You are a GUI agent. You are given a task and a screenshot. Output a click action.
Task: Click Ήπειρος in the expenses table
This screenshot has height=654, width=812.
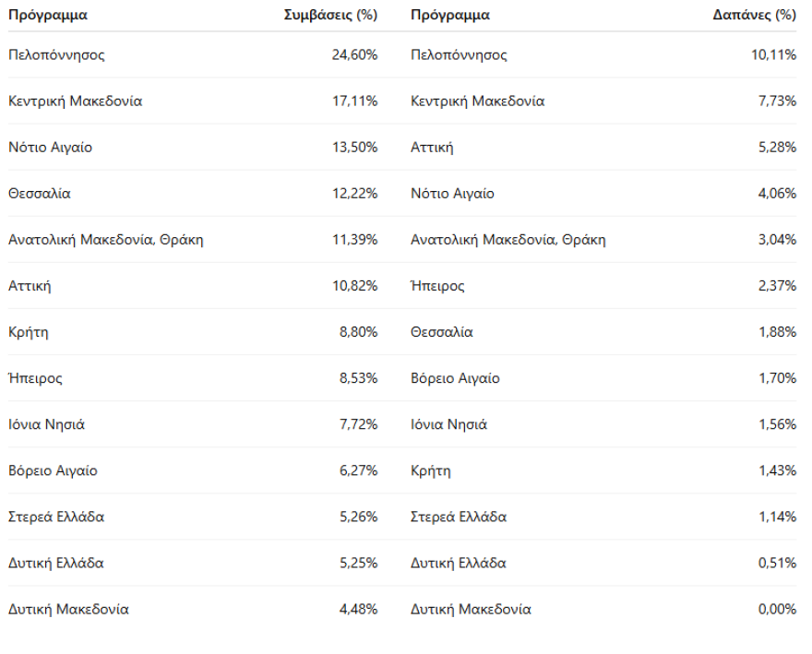pos(437,286)
